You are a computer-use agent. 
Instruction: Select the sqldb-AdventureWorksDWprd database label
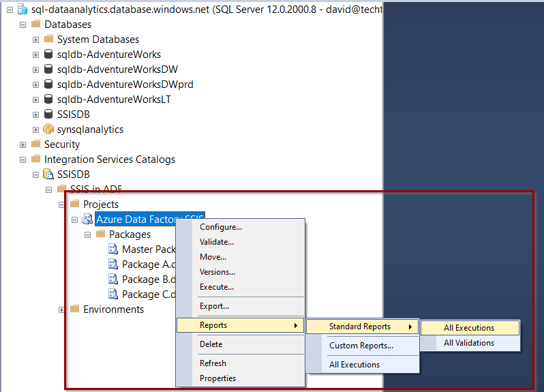125,85
